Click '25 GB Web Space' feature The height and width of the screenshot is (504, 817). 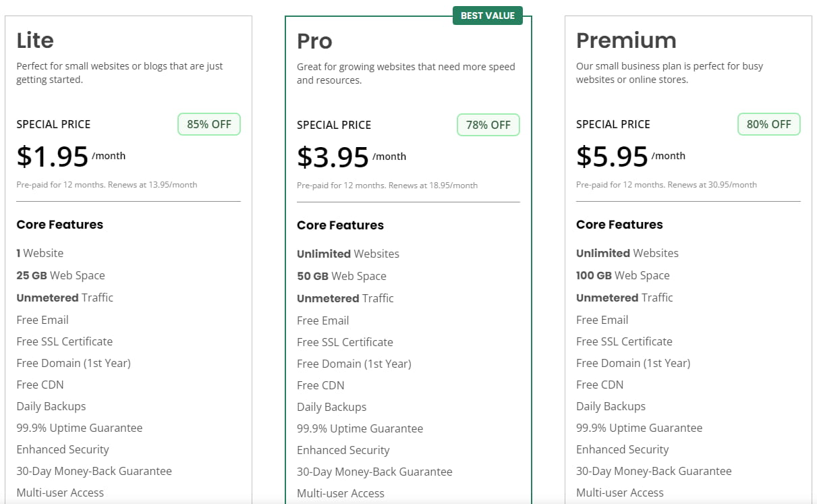[x=61, y=275]
